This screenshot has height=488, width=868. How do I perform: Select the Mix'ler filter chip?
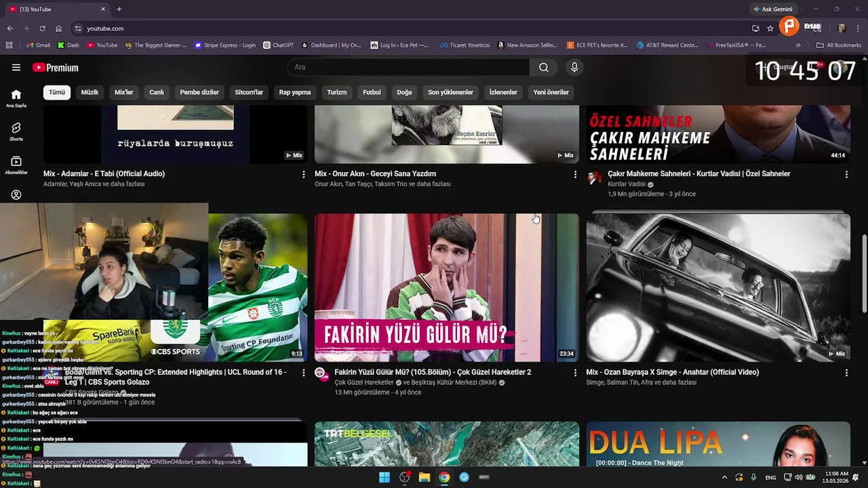pos(124,92)
